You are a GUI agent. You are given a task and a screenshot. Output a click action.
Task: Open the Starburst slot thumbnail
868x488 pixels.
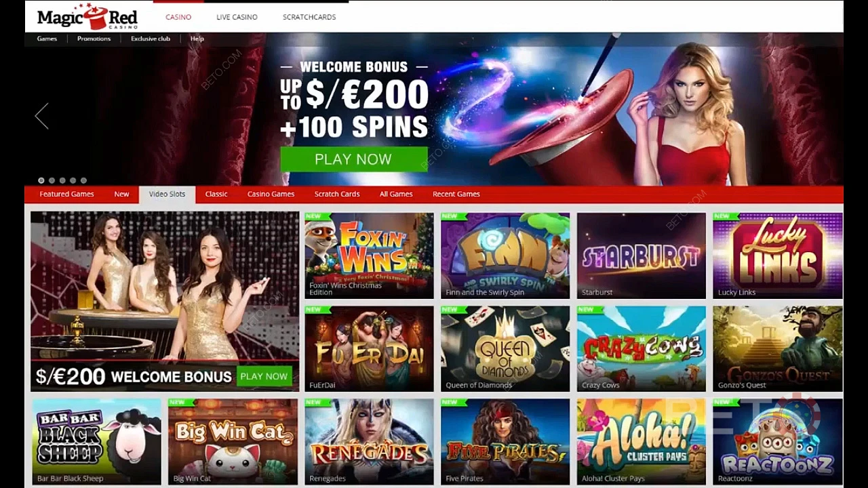(x=641, y=256)
